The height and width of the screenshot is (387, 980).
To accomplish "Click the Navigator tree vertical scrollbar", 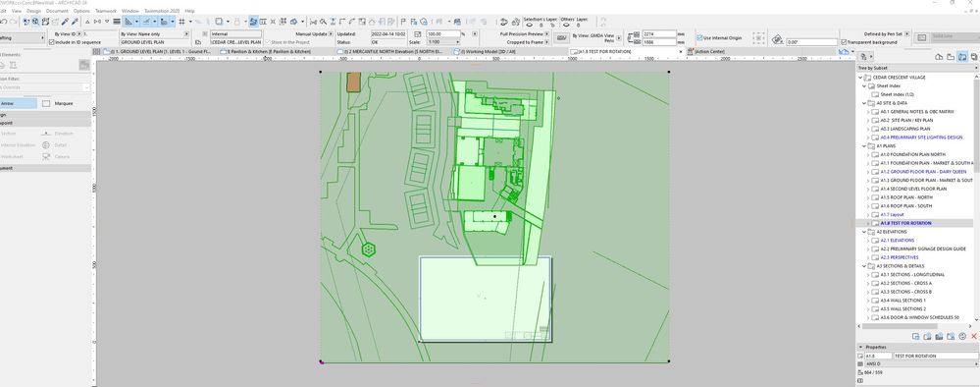I will 976,126.
